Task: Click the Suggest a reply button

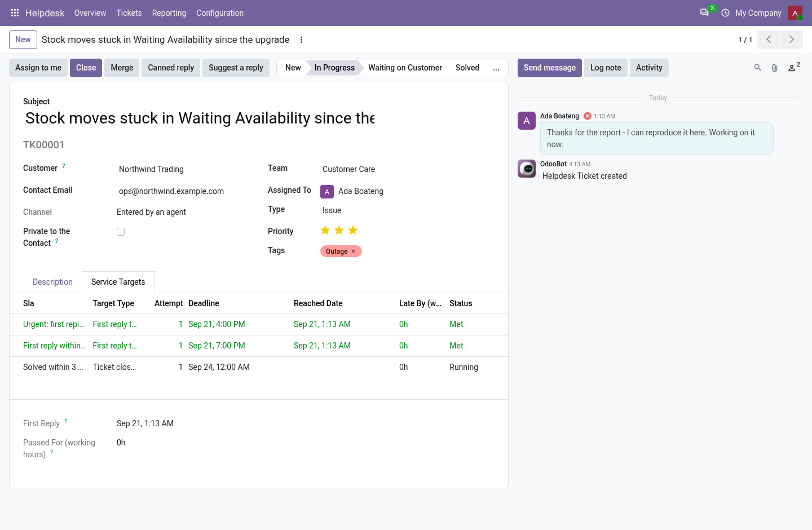Action: pos(236,68)
